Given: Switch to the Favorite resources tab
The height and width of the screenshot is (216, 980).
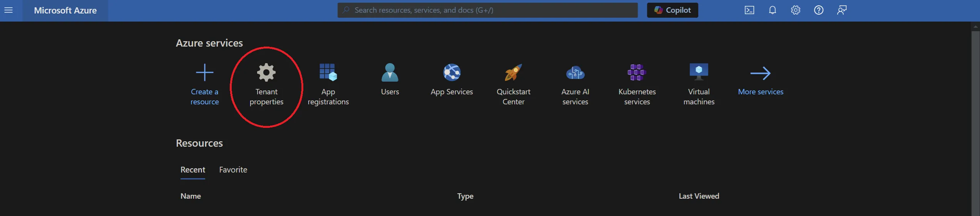Looking at the screenshot, I should [x=233, y=170].
